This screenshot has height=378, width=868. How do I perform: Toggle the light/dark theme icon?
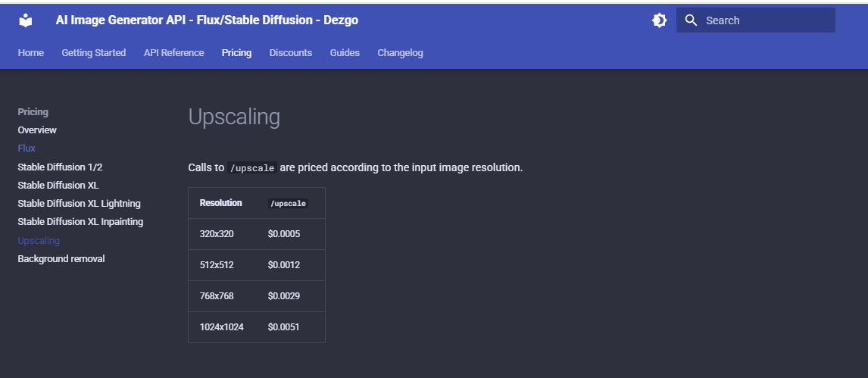click(659, 20)
